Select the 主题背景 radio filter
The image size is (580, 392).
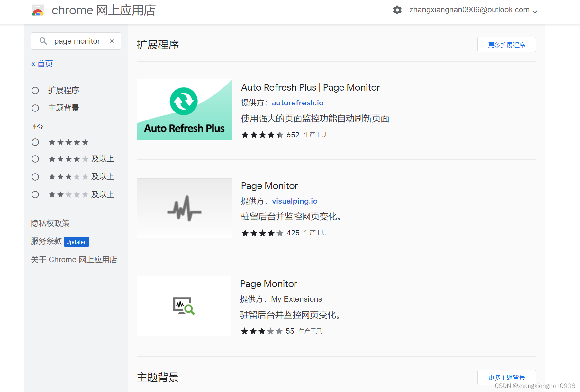click(35, 108)
